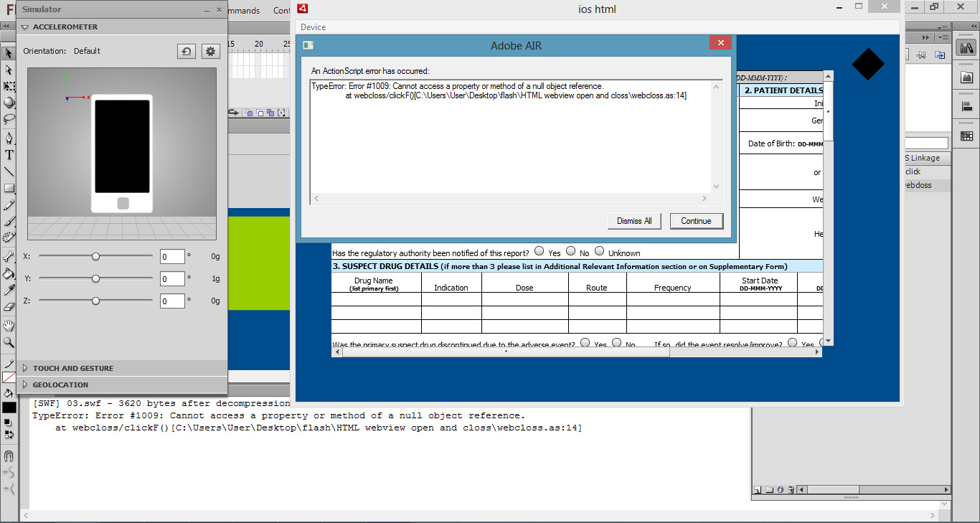Select Yes for event resolve/improve
The height and width of the screenshot is (523, 980).
[x=792, y=343]
